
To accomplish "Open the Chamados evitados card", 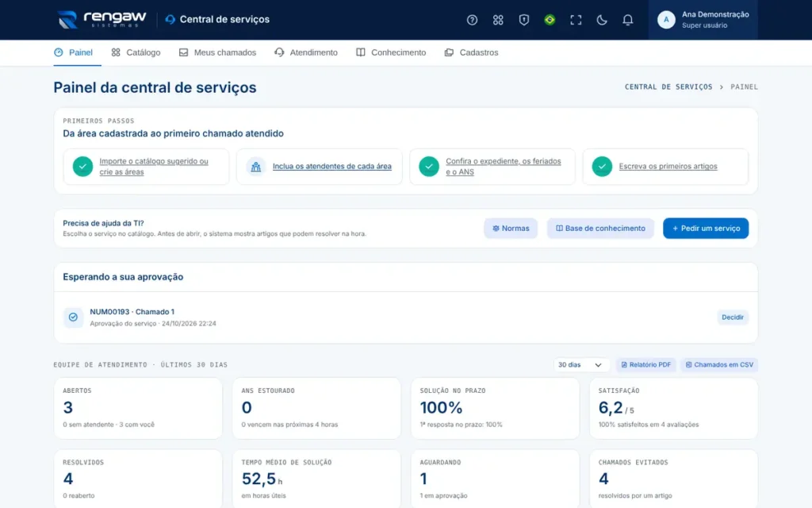I will 674,479.
